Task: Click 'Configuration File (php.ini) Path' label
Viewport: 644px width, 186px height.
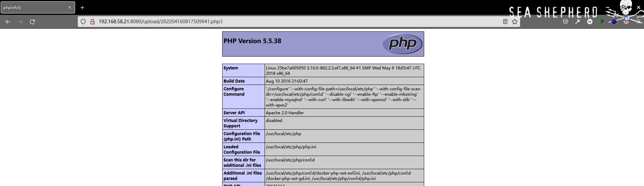Action: click(x=242, y=136)
